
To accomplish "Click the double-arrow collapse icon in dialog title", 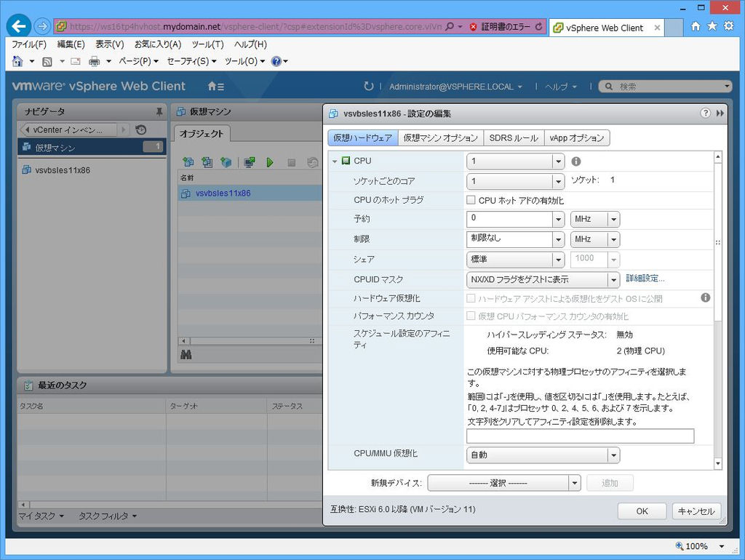I will click(720, 113).
